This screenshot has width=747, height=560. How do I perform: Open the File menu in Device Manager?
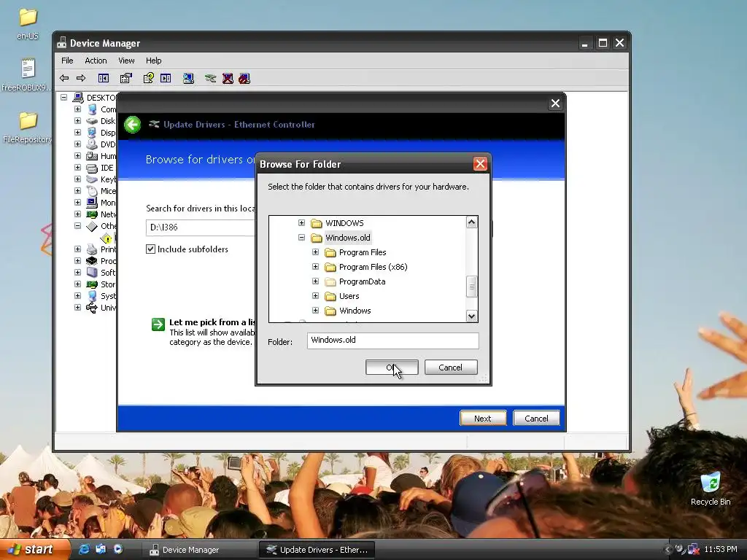tap(67, 61)
